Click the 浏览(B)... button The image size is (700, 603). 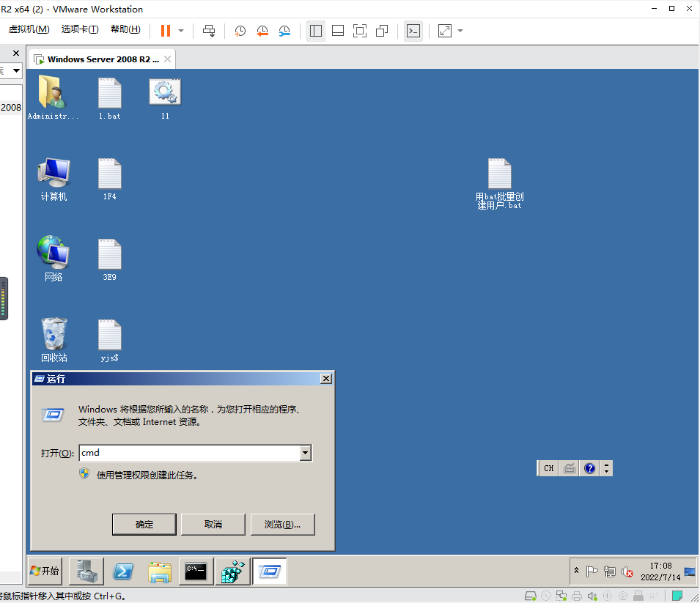click(x=283, y=525)
